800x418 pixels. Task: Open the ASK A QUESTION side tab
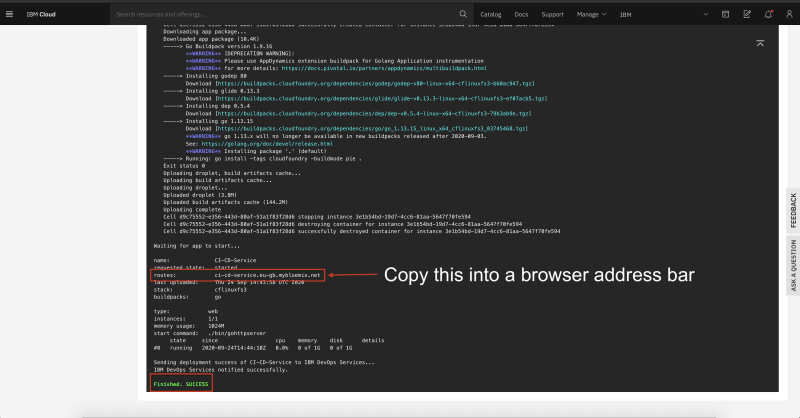click(x=793, y=266)
